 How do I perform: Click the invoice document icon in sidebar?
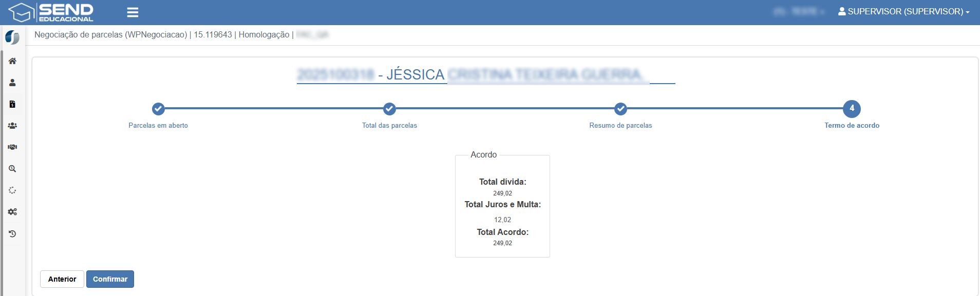click(12, 104)
